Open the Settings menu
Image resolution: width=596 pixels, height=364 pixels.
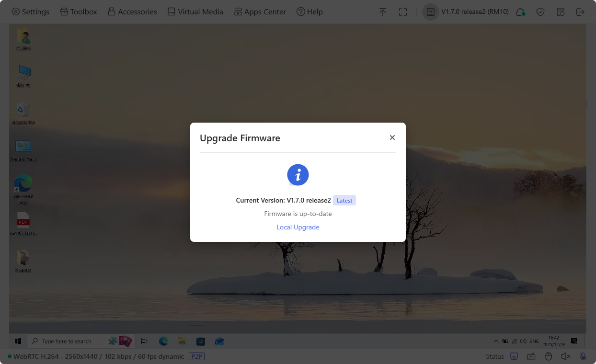30,11
